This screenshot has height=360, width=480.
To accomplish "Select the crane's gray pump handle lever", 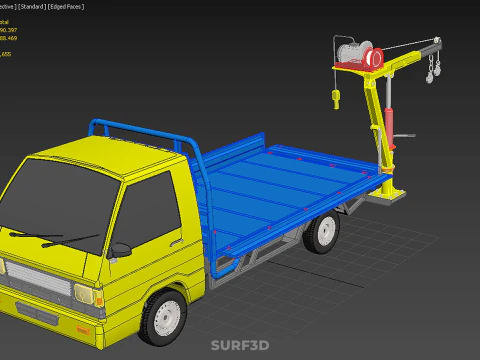I will (x=404, y=136).
